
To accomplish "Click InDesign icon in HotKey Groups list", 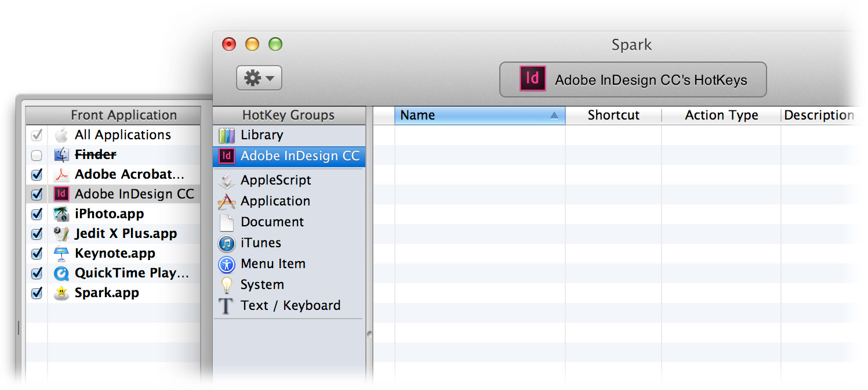I will (227, 156).
